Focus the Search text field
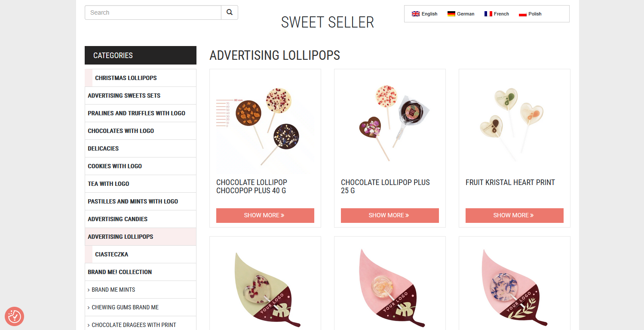Image resolution: width=644 pixels, height=330 pixels. click(x=153, y=12)
